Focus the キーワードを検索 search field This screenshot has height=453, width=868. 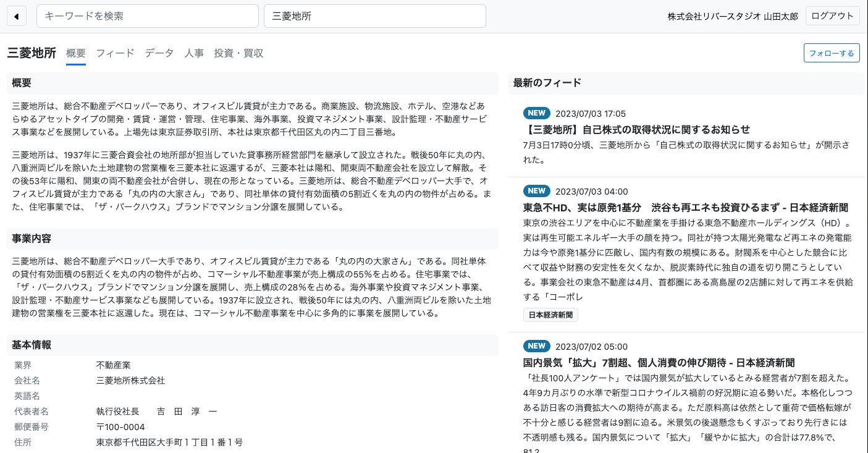tap(148, 16)
